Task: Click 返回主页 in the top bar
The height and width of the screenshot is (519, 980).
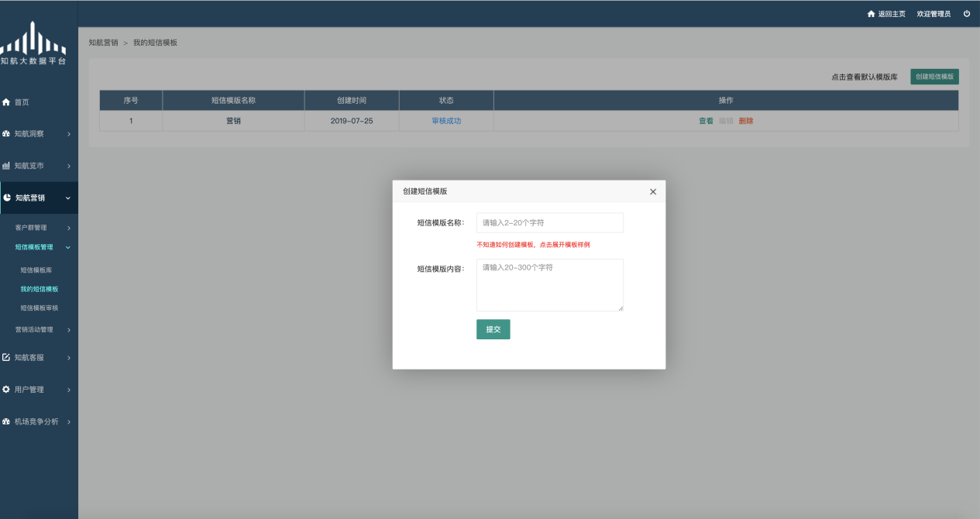Action: coord(886,14)
